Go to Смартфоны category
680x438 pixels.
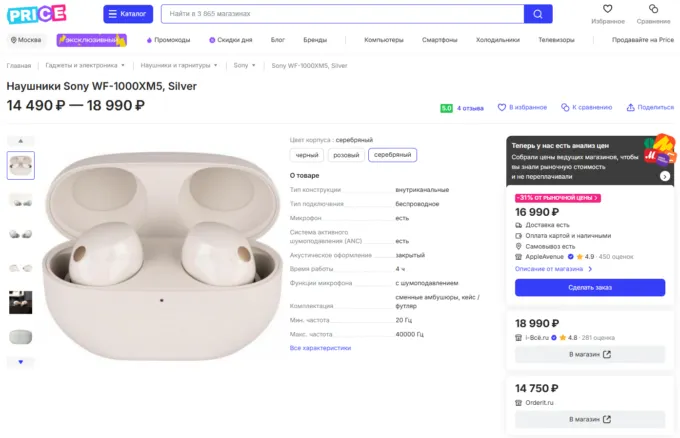coord(440,40)
